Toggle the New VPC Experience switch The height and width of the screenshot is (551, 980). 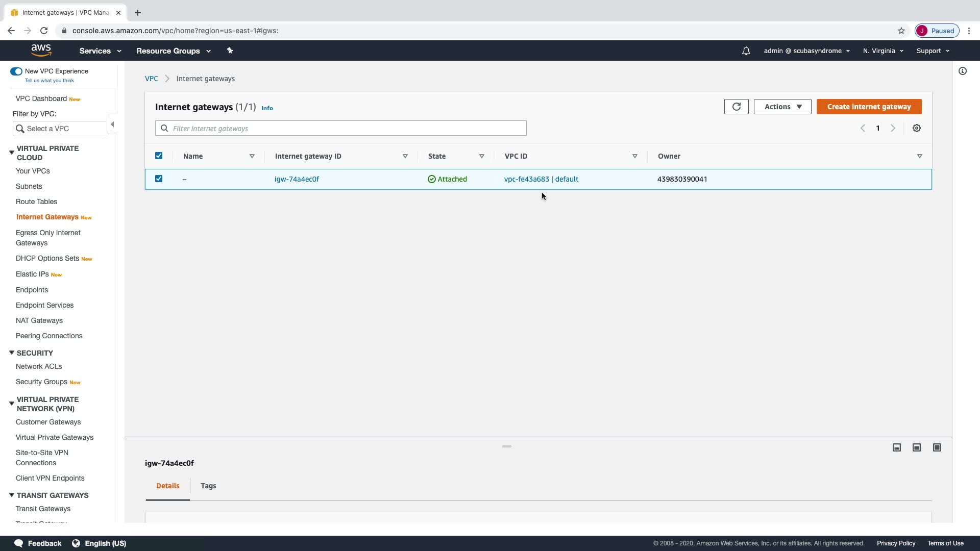pos(16,71)
